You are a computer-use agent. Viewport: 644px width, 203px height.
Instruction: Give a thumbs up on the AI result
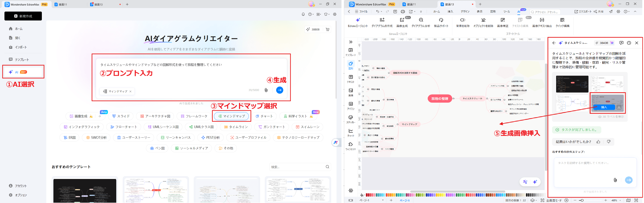pos(598,142)
